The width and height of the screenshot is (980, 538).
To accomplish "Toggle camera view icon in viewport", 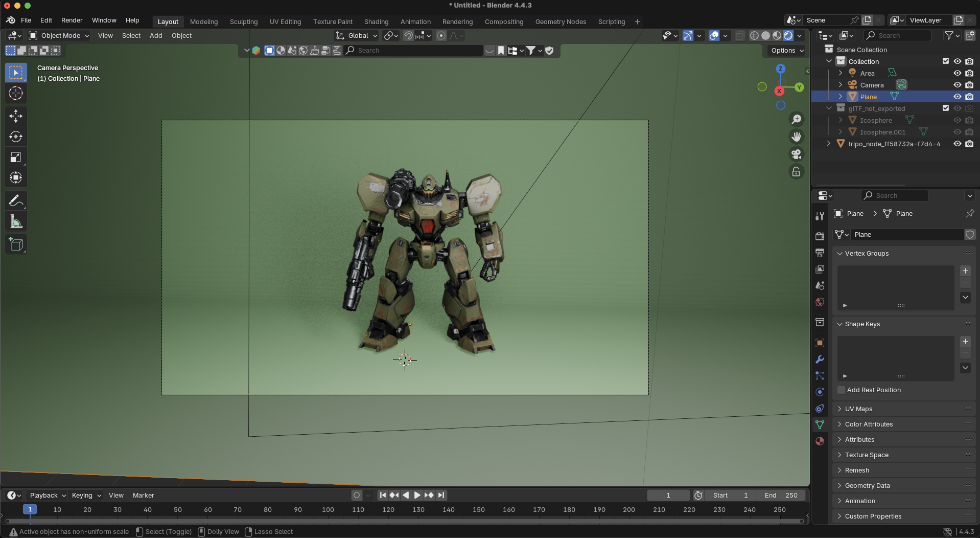I will 796,154.
